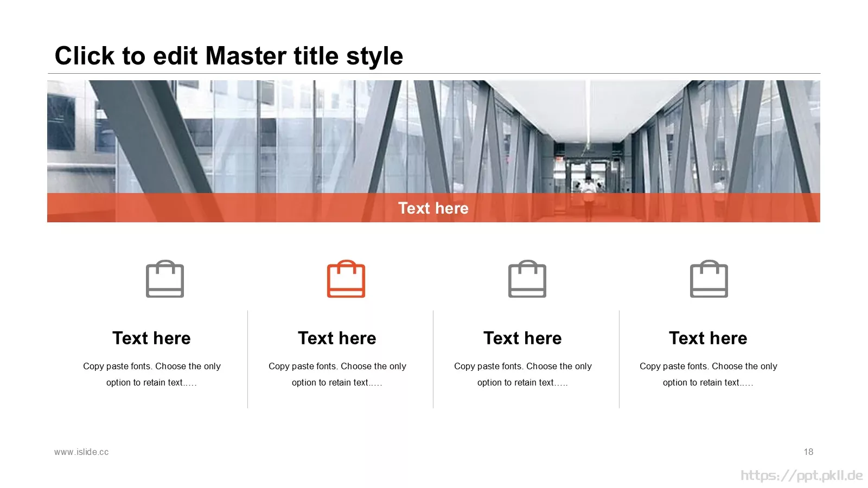
Task: Click the 'Copy paste fonts' paragraph in fourth column
Action: [x=709, y=374]
